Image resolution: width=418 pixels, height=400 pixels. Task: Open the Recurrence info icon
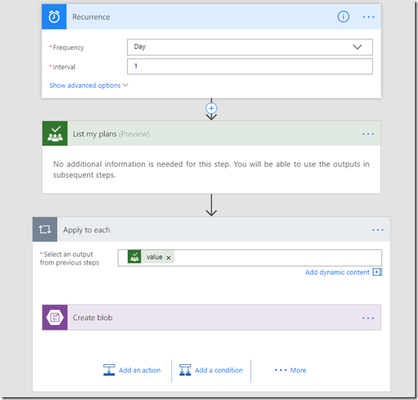click(343, 16)
